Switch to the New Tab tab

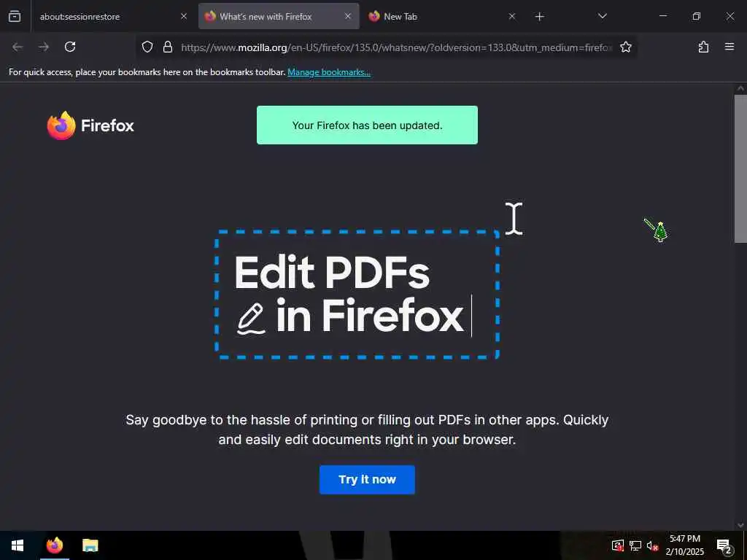442,16
